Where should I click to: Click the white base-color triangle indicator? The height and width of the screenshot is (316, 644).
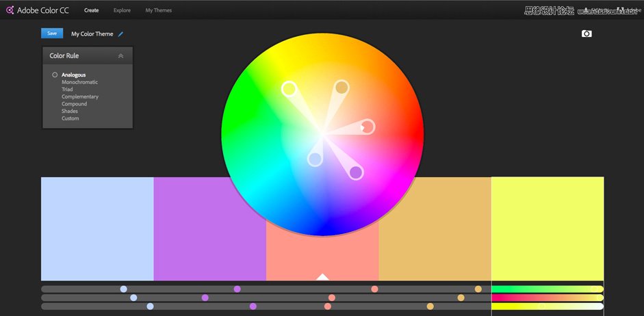[322, 277]
